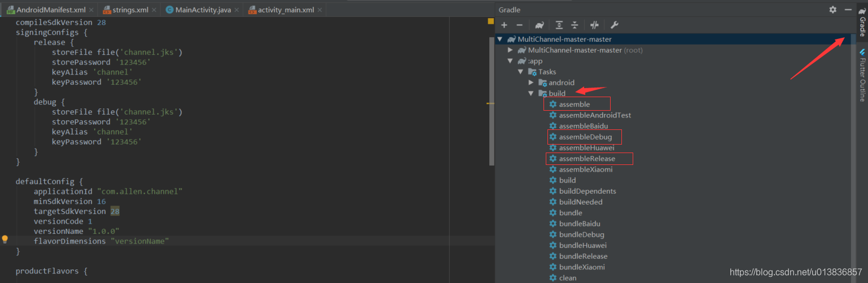Run a Gradle task via the elephant toolbar icon
This screenshot has width=868, height=283.
point(540,25)
